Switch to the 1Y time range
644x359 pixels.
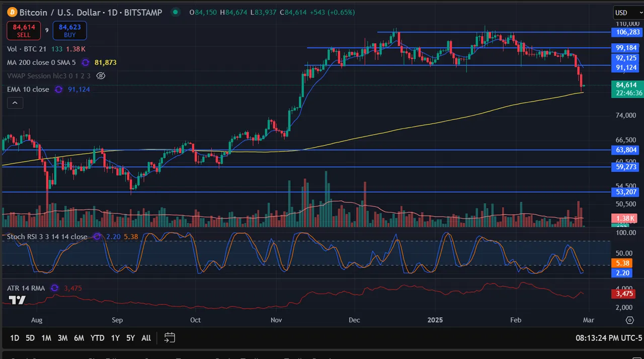[115, 338]
